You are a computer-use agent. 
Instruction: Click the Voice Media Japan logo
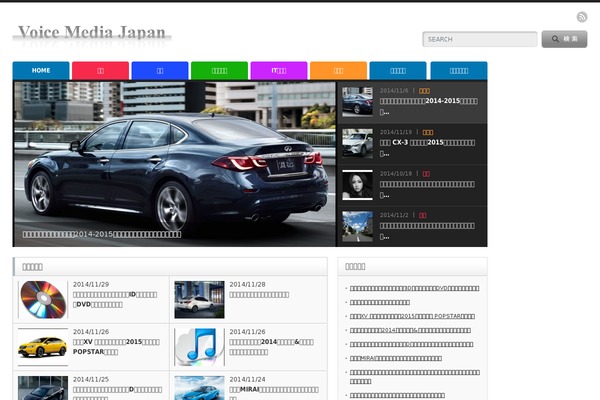pos(92,33)
